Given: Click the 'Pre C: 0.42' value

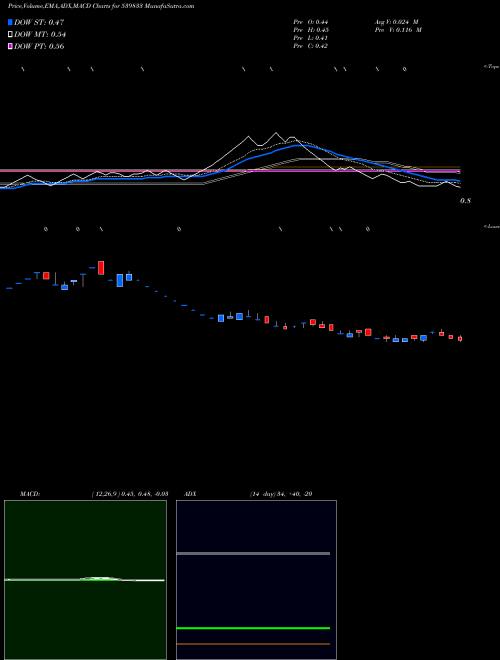Looking at the screenshot, I should pos(311,46).
